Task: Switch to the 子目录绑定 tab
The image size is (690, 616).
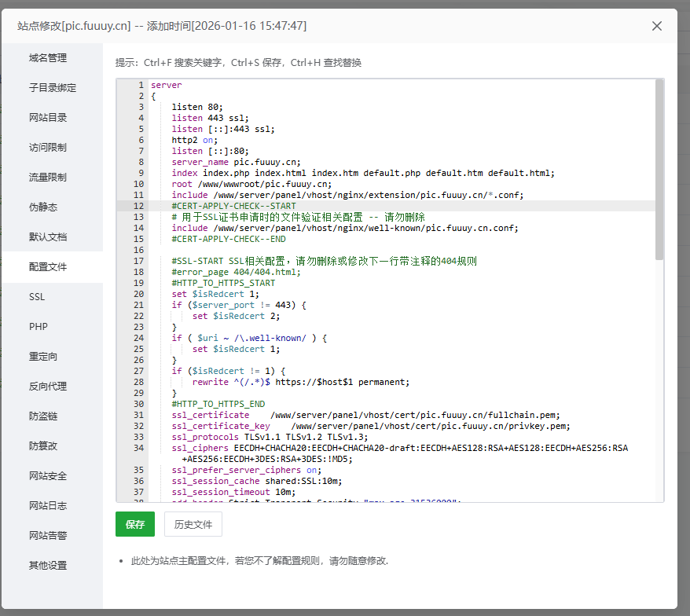Action: (53, 87)
